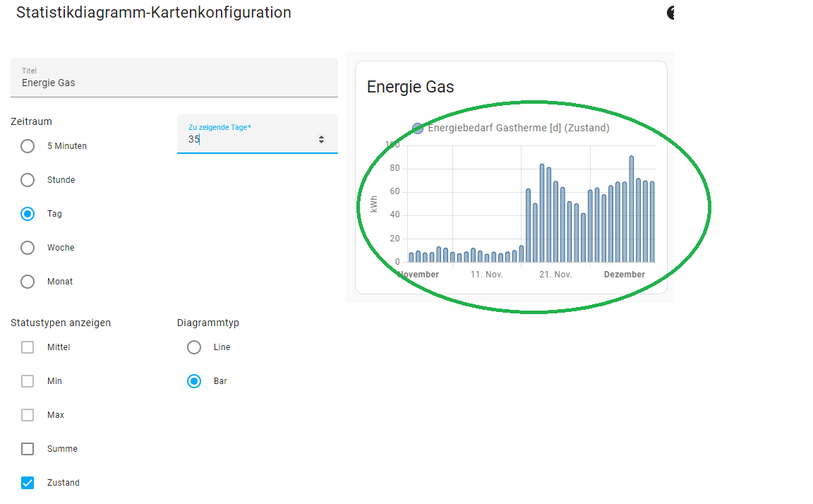The width and height of the screenshot is (813, 504).
Task: Select the Woche time period
Action: pyautogui.click(x=27, y=248)
